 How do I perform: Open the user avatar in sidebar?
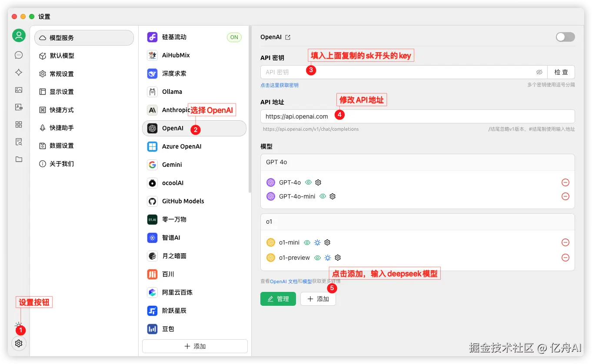19,36
